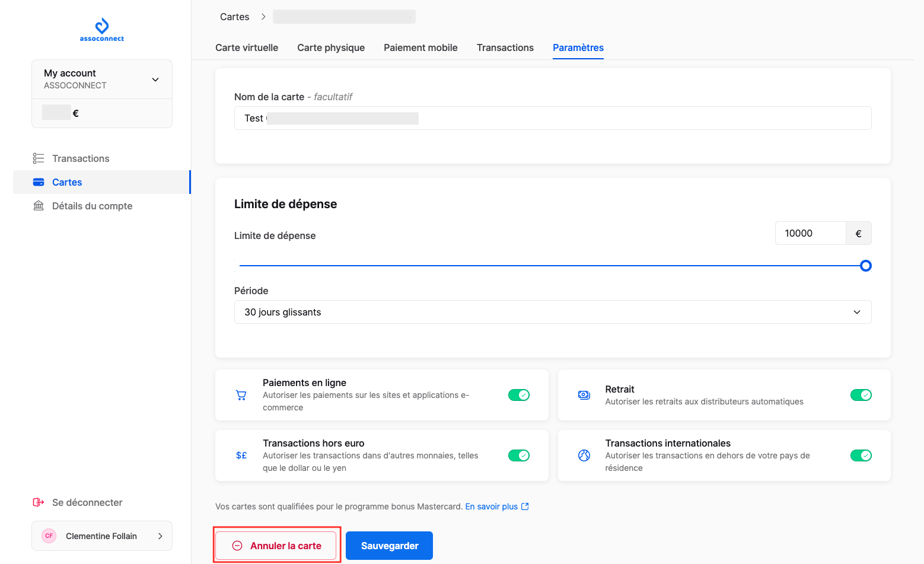924x564 pixels.
Task: Click the cash icon for Retrait
Action: tap(584, 395)
